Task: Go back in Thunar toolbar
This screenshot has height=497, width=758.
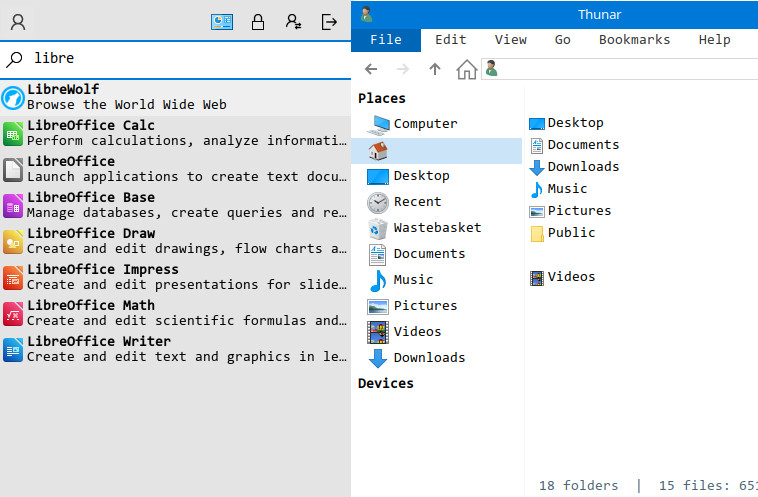Action: [x=371, y=69]
